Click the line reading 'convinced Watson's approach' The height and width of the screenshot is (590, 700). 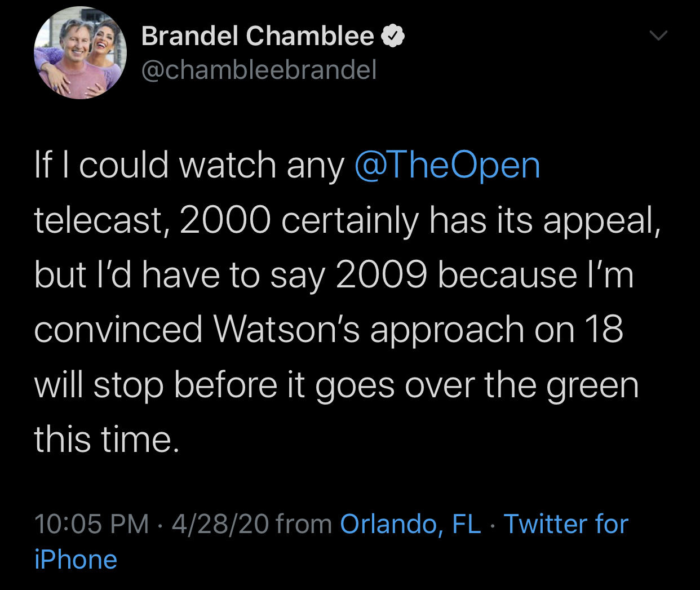tap(329, 330)
